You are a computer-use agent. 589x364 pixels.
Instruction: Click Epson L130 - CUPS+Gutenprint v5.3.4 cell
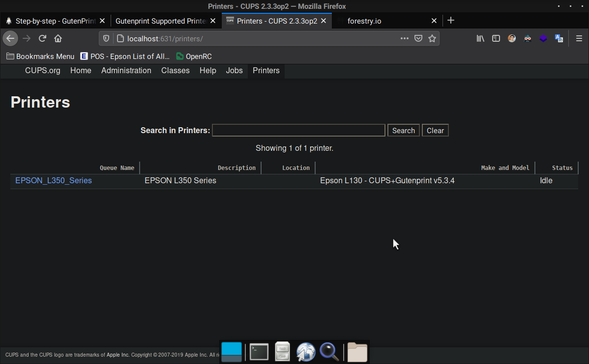pyautogui.click(x=387, y=180)
